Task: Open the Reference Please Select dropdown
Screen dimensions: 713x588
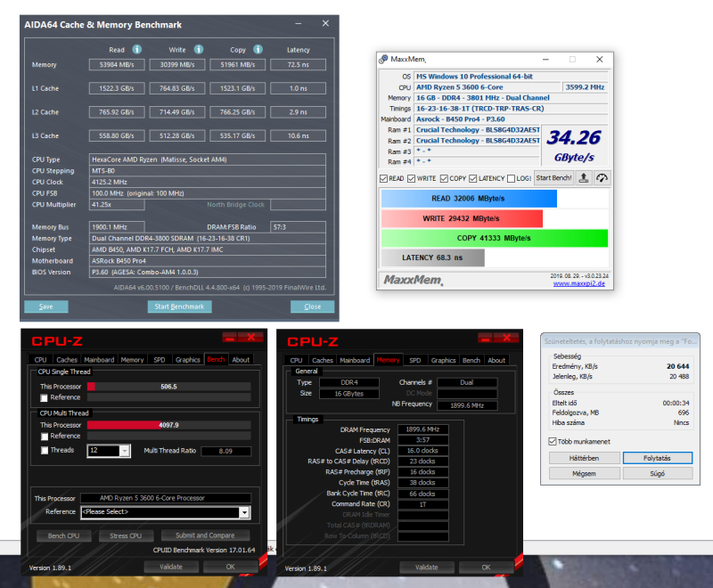Action: pos(244,512)
